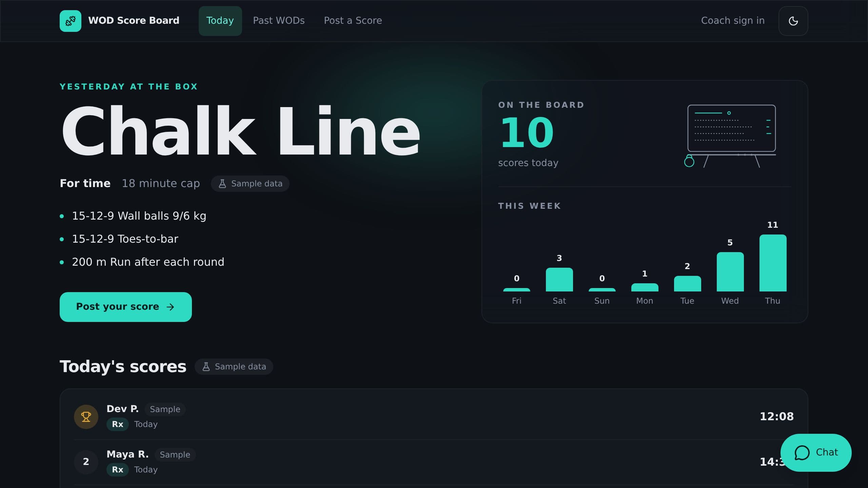The image size is (868, 488).
Task: Click the dumbbell logo icon
Action: [x=71, y=21]
